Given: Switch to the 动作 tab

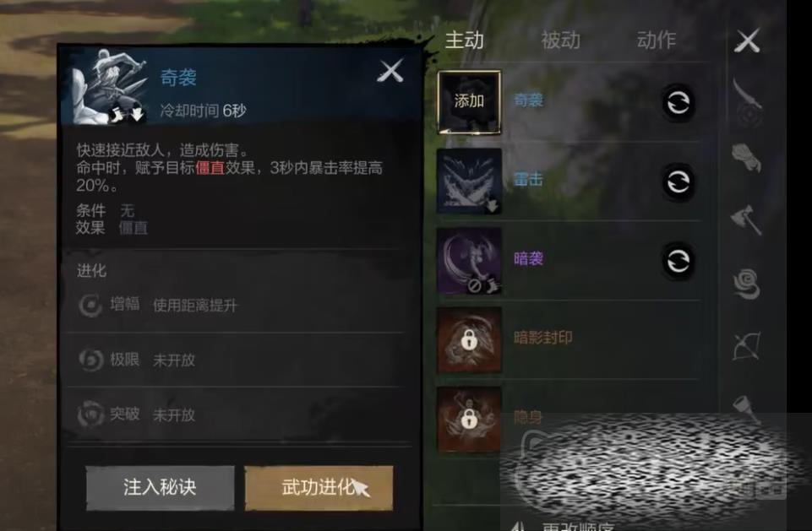Looking at the screenshot, I should tap(657, 40).
